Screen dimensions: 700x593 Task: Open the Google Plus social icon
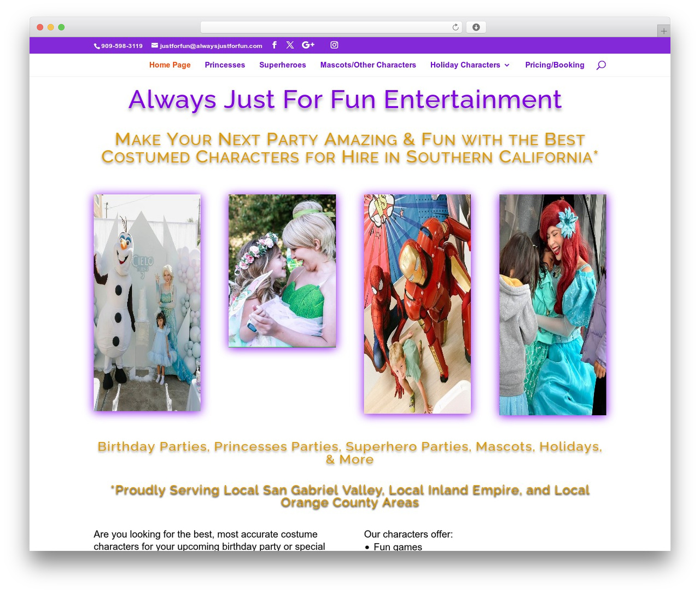[308, 45]
